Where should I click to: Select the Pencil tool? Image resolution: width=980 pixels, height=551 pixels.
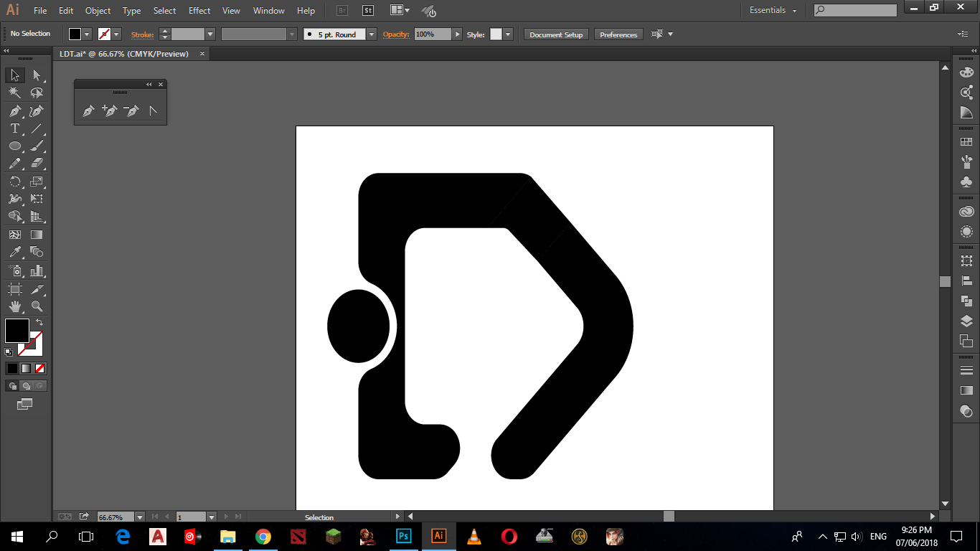pos(15,164)
